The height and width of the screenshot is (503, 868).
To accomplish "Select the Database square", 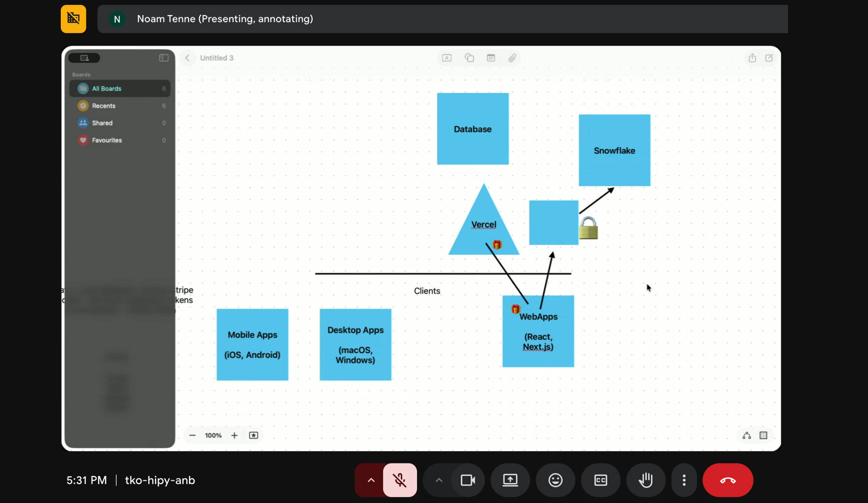I will 472,129.
